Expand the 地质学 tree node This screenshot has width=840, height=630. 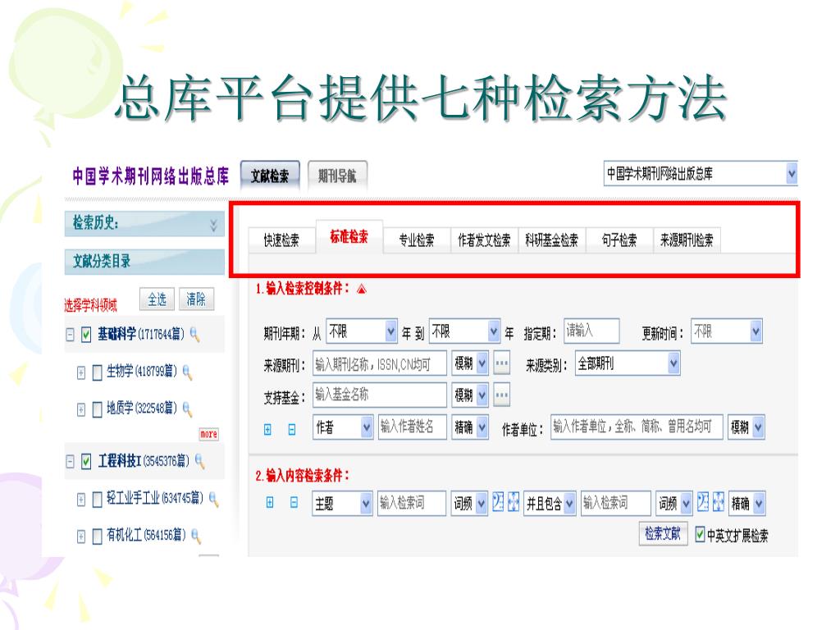(x=81, y=410)
